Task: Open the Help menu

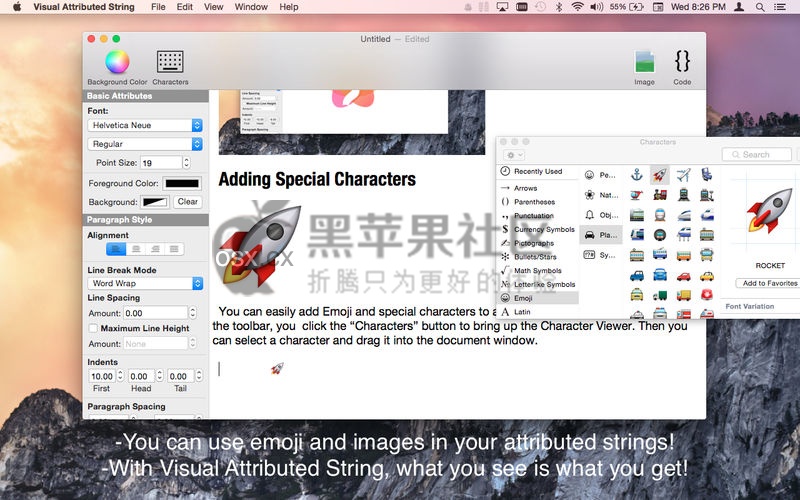Action: click(x=288, y=7)
